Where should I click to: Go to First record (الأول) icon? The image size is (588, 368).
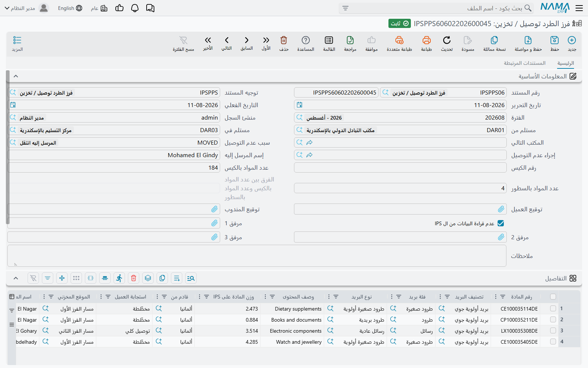(266, 40)
